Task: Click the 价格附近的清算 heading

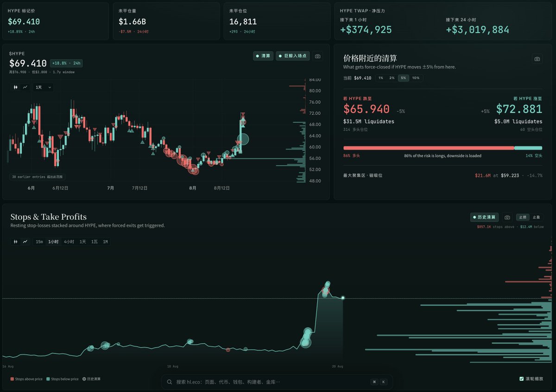Action: tap(370, 58)
